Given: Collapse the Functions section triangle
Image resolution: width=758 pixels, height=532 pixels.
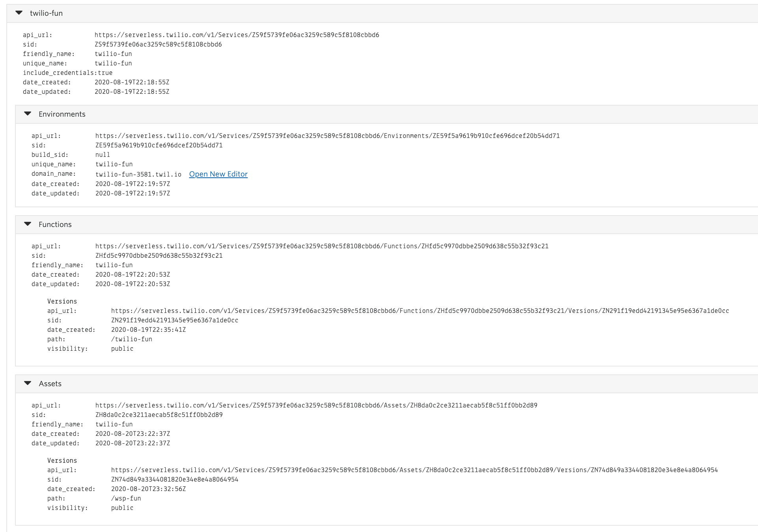Looking at the screenshot, I should [28, 224].
